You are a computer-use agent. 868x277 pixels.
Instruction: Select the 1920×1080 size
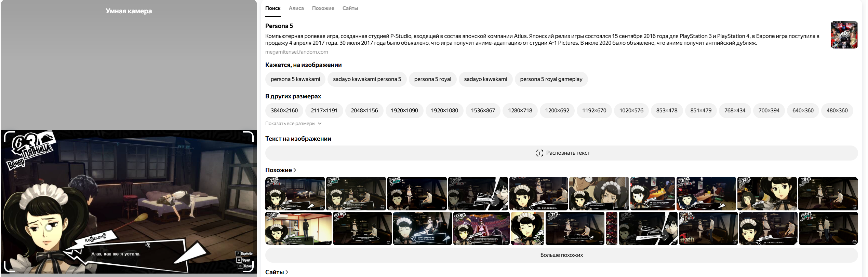444,111
